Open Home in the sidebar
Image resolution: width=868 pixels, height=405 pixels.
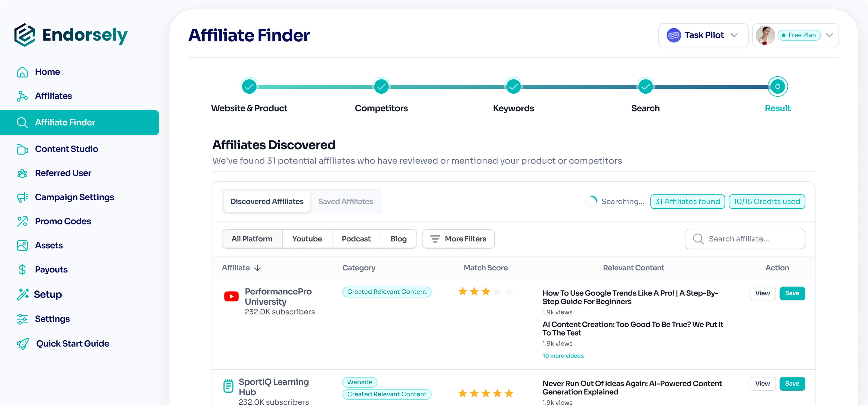click(x=47, y=72)
